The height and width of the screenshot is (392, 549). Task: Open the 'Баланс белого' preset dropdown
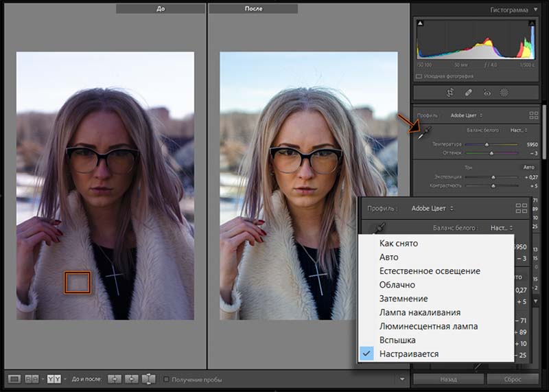click(x=518, y=130)
